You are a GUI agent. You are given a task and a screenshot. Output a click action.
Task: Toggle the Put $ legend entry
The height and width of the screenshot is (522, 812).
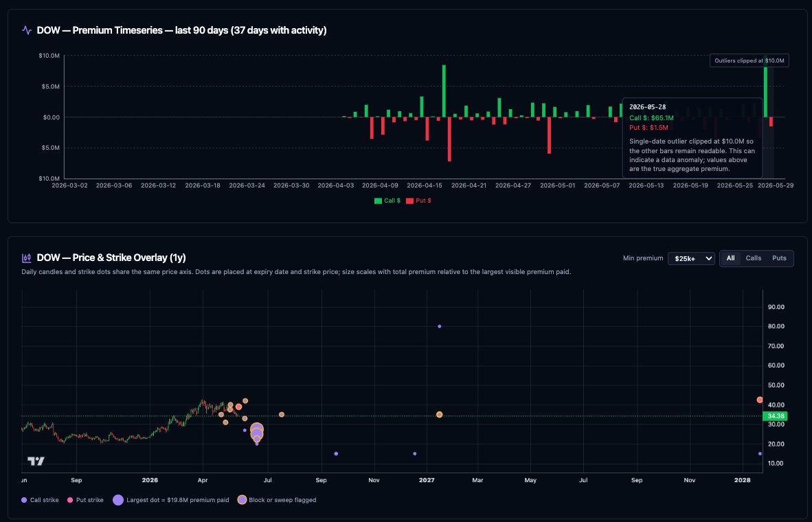[418, 201]
